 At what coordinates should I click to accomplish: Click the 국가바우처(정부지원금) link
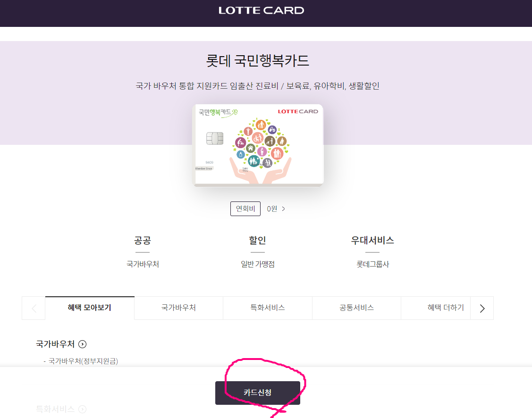tap(83, 360)
